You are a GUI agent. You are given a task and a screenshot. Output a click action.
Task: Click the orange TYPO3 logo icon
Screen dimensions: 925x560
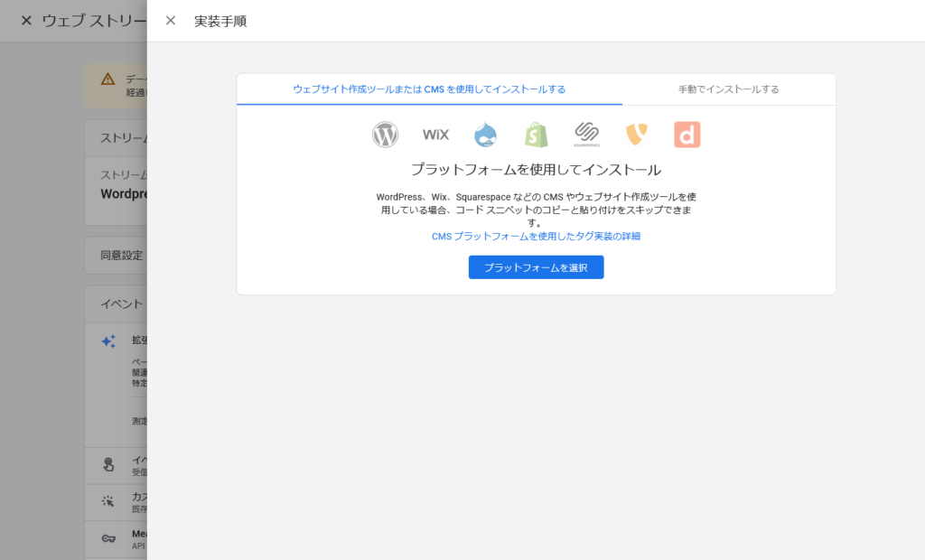click(637, 135)
